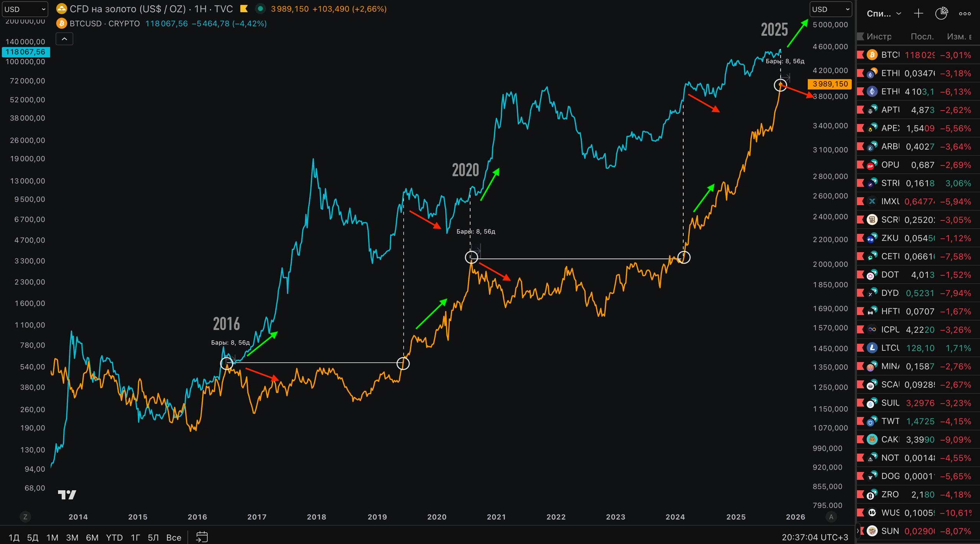980x544 pixels.
Task: Click the orange 3 989,150 gold price label
Action: 829,84
